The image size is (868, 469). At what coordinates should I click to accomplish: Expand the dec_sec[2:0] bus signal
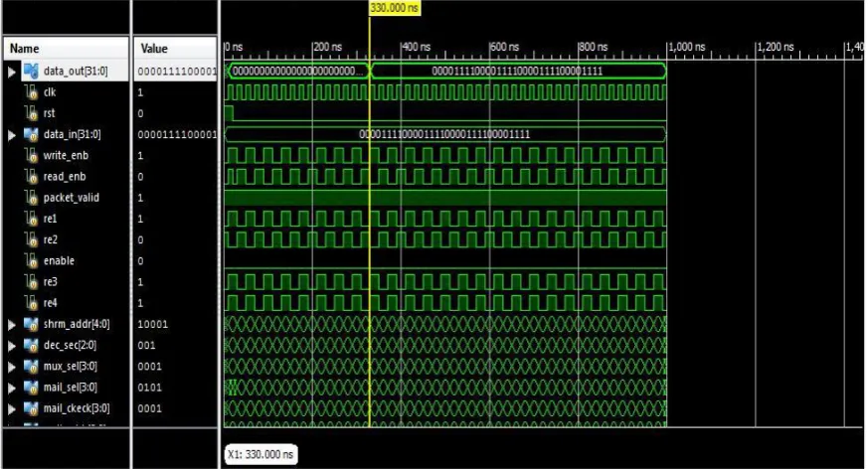click(x=12, y=346)
